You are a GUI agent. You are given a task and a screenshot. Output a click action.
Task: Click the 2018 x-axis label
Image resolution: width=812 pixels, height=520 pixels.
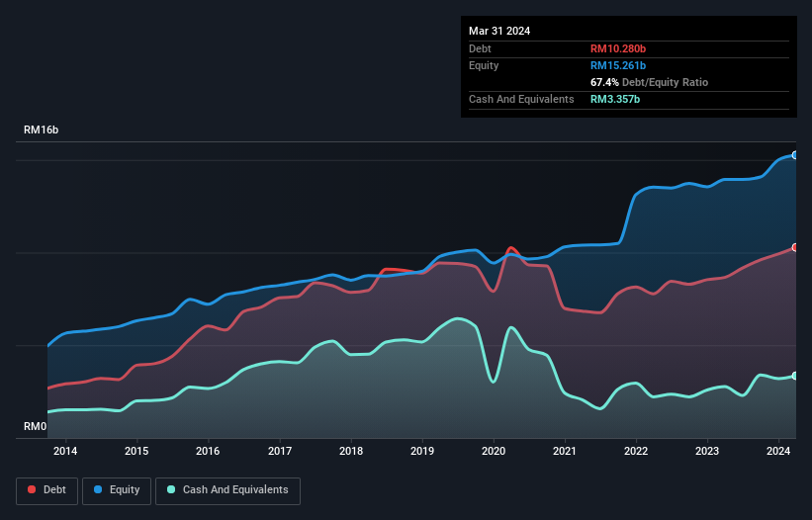351,451
